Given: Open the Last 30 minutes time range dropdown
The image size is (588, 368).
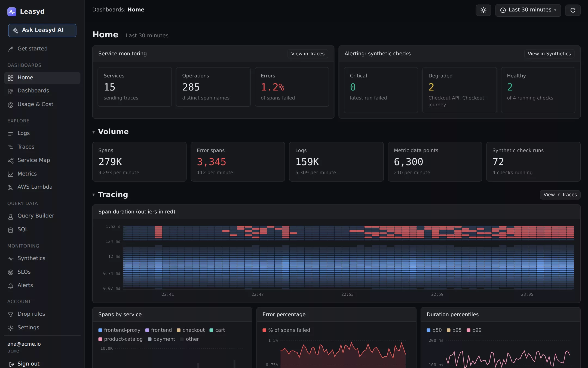Looking at the screenshot, I should pyautogui.click(x=528, y=10).
